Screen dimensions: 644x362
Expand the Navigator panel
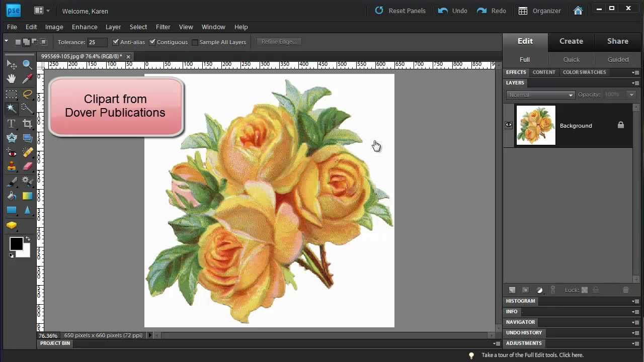click(520, 322)
